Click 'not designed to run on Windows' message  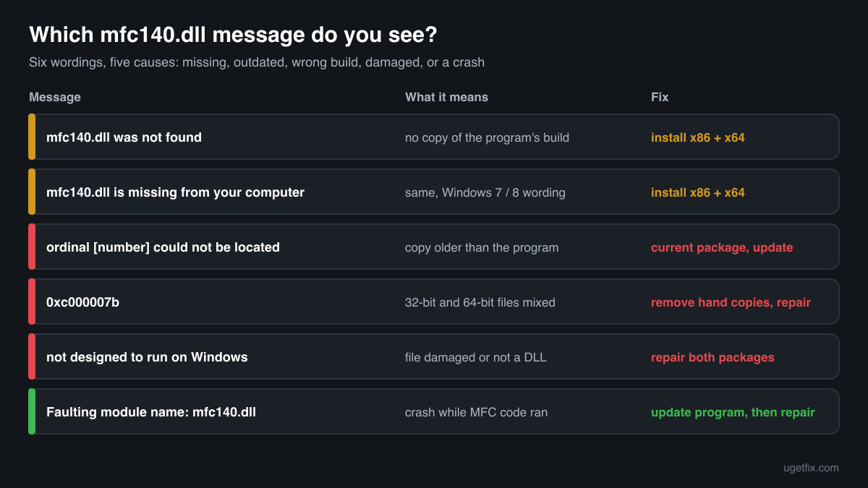[147, 357]
